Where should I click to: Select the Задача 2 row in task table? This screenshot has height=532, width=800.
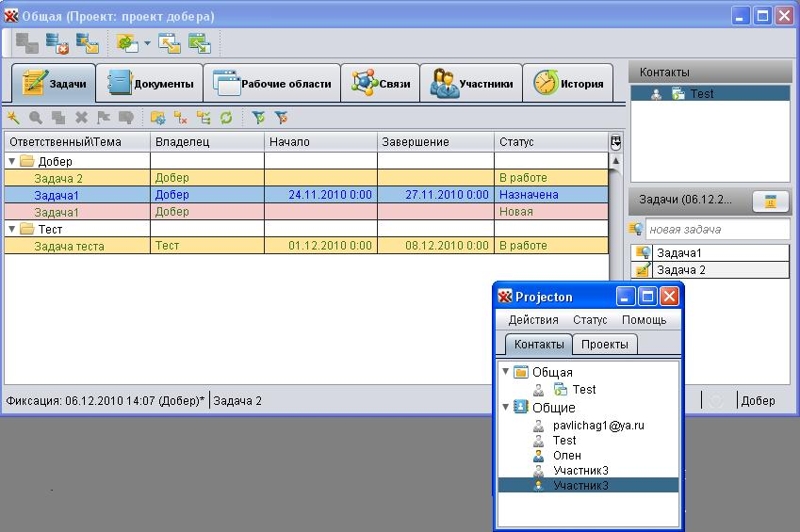[306, 178]
